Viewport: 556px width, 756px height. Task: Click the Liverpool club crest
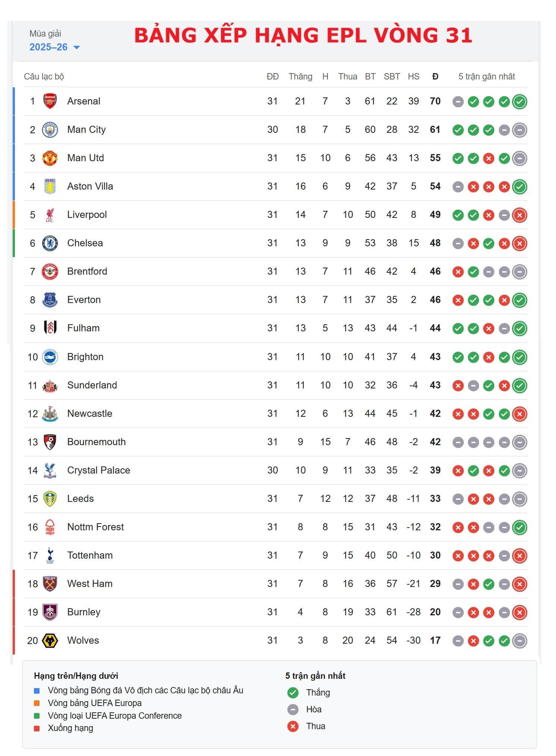[50, 215]
